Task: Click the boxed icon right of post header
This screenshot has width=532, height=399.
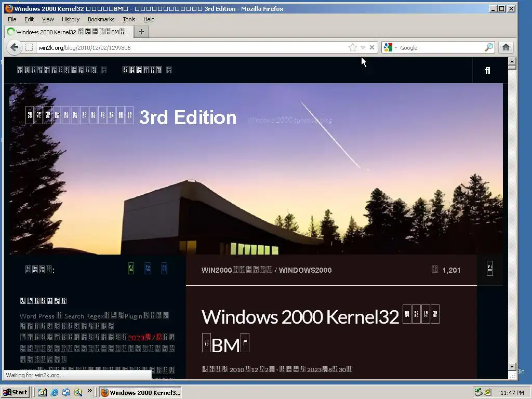Action: (490, 269)
